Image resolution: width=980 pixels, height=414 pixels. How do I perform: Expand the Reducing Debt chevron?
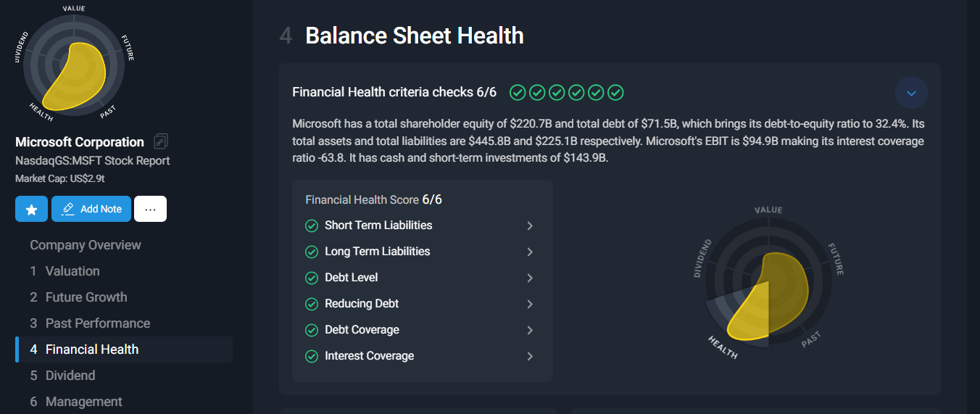point(530,304)
